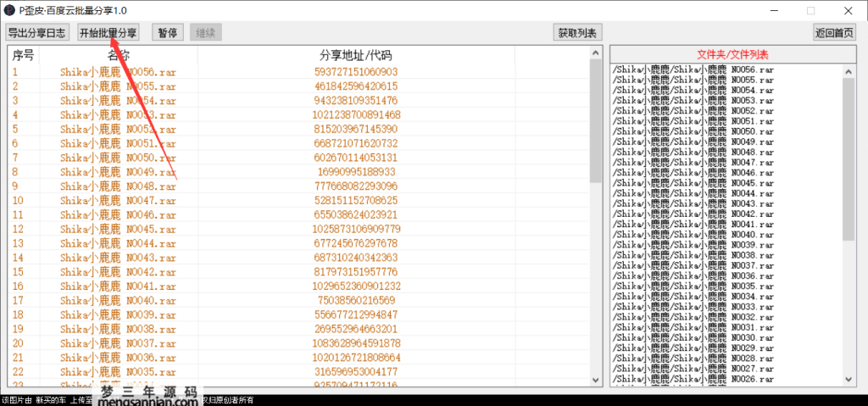868x406 pixels.
Task: Select file list entry ending N0032.rar
Action: [693, 317]
